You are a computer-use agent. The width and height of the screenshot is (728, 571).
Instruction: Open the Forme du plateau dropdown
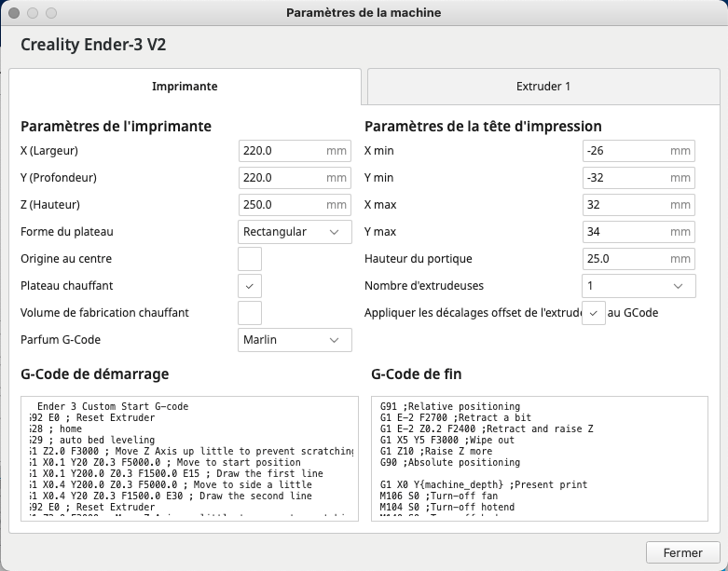click(295, 231)
